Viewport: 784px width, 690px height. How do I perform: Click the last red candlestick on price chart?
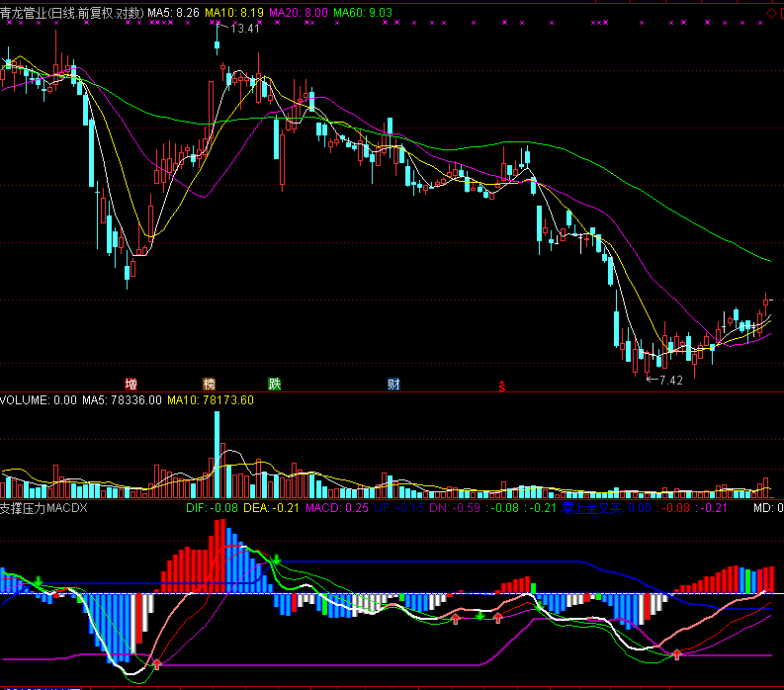point(765,305)
